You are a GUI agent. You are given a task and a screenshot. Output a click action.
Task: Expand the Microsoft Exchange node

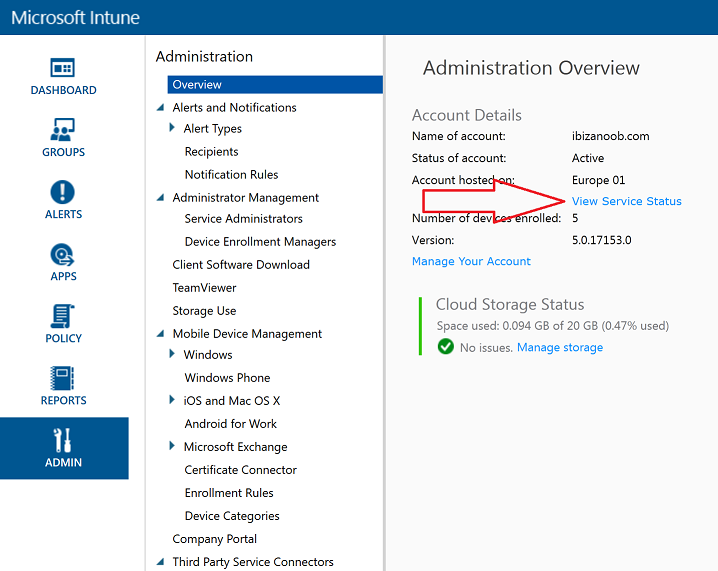tap(172, 446)
